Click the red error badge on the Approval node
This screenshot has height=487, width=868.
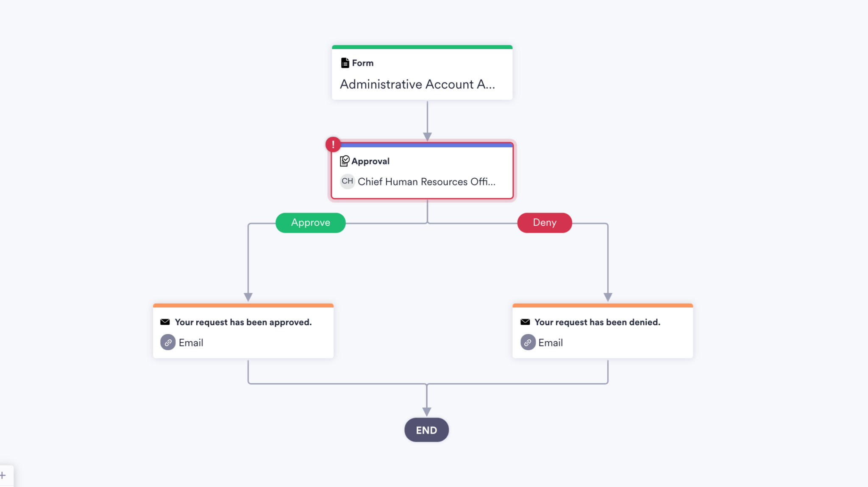pyautogui.click(x=333, y=144)
